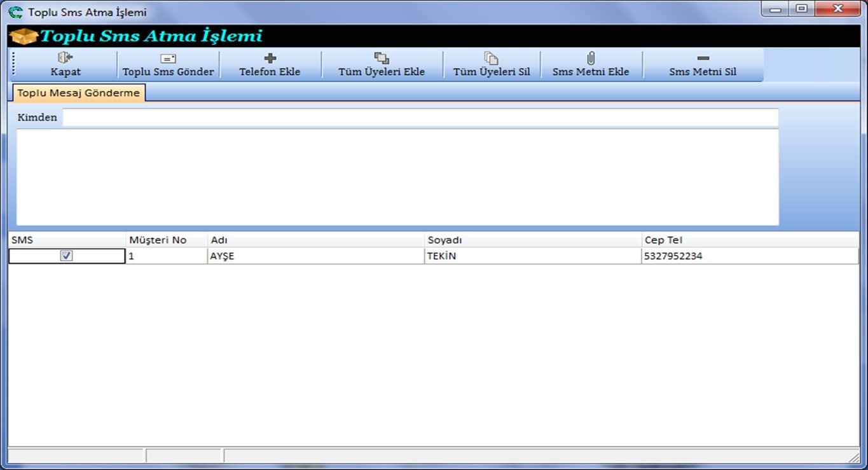
Task: Click the window resize grip corner
Action: point(854,457)
